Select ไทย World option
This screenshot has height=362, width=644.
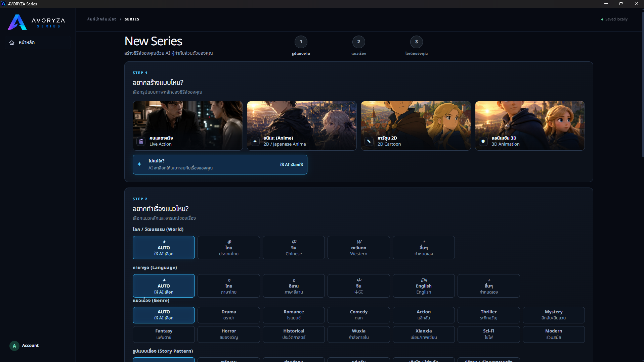[x=229, y=248]
